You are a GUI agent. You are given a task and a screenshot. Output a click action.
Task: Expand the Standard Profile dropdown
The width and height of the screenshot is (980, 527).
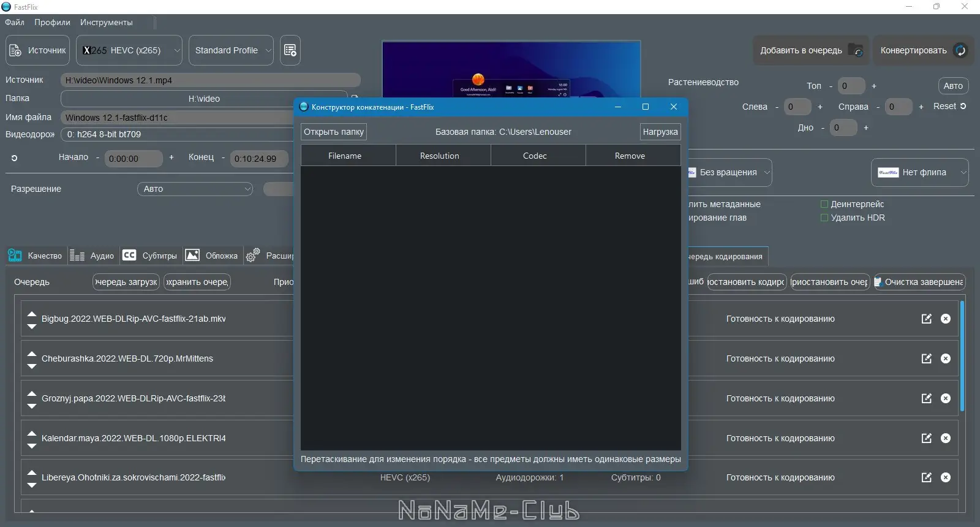point(231,50)
